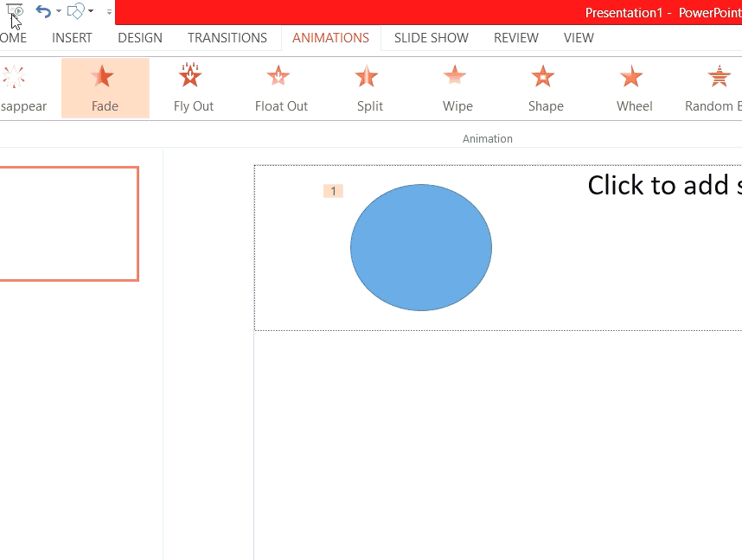The image size is (742, 560).
Task: Click the 'Animation' group label
Action: point(488,138)
